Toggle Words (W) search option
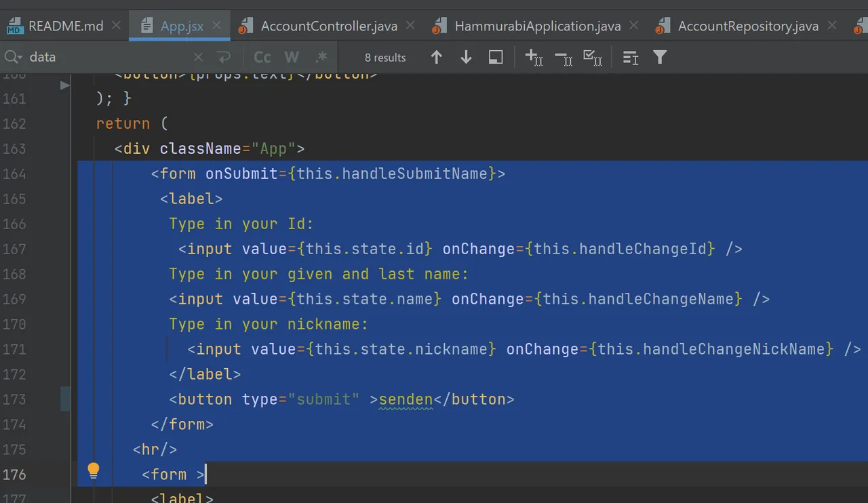Viewport: 868px width, 503px height. pyautogui.click(x=292, y=58)
